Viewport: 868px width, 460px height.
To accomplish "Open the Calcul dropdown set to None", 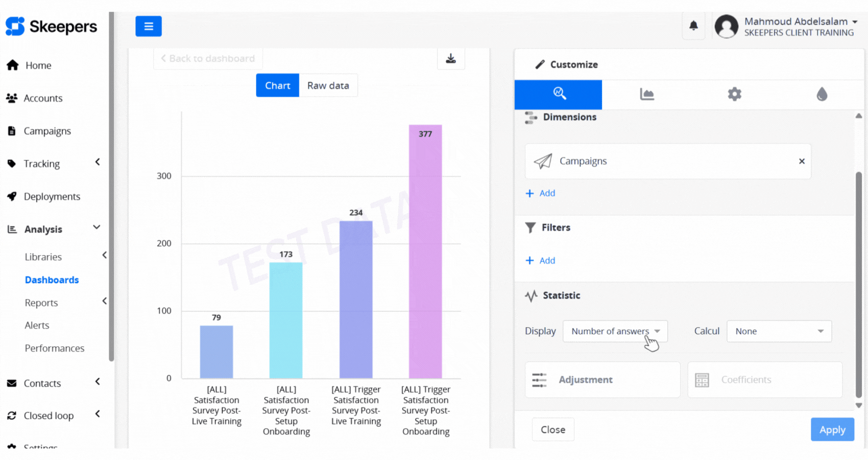I will coord(779,331).
